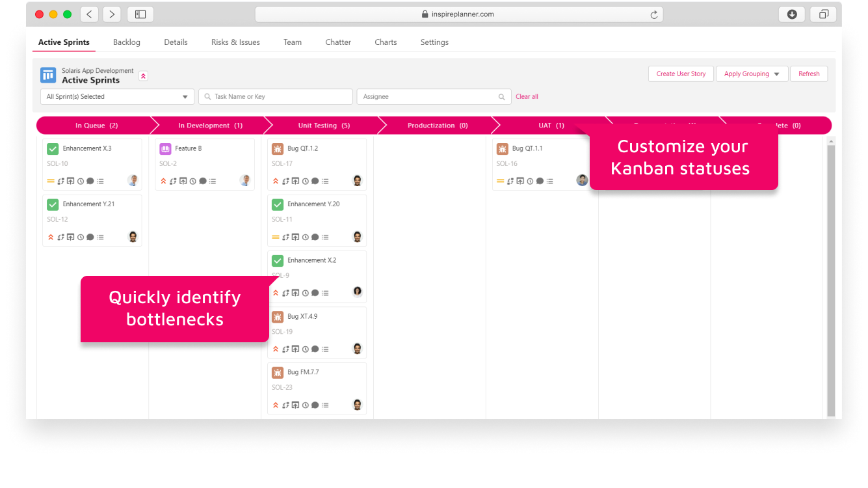Image resolution: width=868 pixels, height=488 pixels.
Task: Open the Bug QT.1.1 card title
Action: 527,148
